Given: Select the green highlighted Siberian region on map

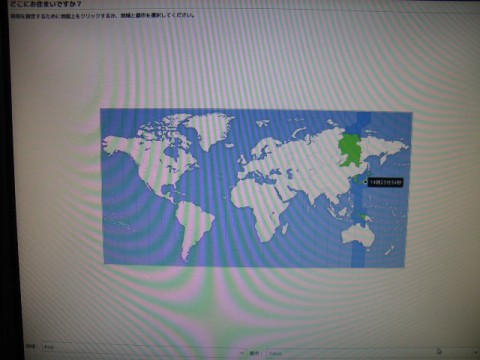Looking at the screenshot, I should pos(350,150).
